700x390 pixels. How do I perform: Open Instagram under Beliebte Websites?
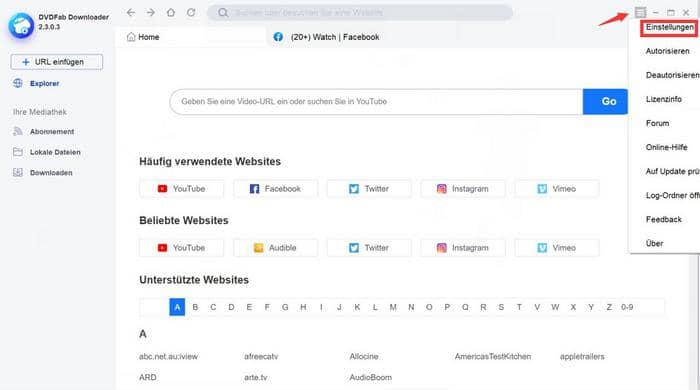463,248
